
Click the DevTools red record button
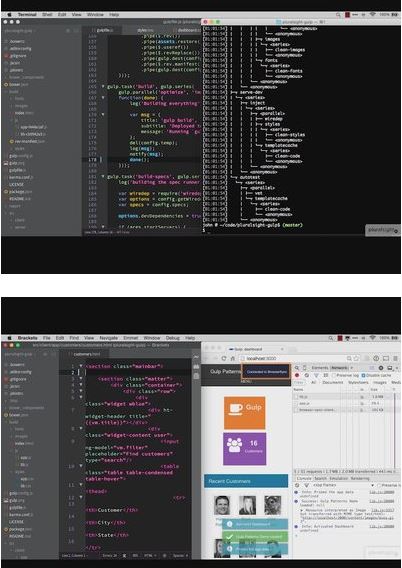pyautogui.click(x=297, y=375)
